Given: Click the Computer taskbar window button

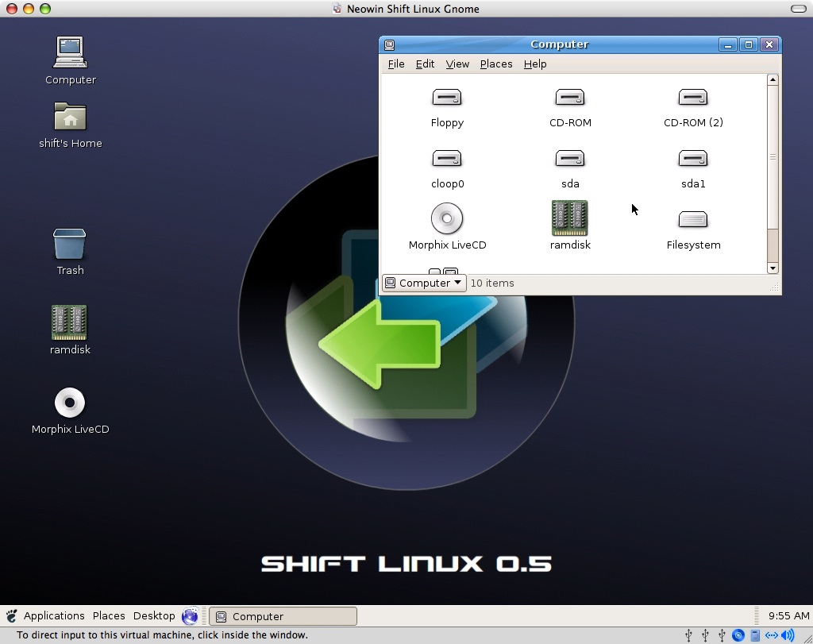Looking at the screenshot, I should [283, 616].
